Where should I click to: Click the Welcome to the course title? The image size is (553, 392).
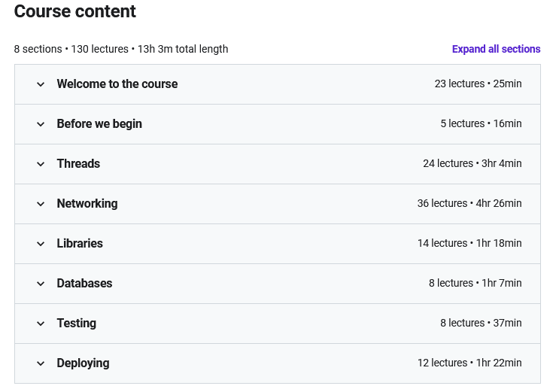coord(117,84)
